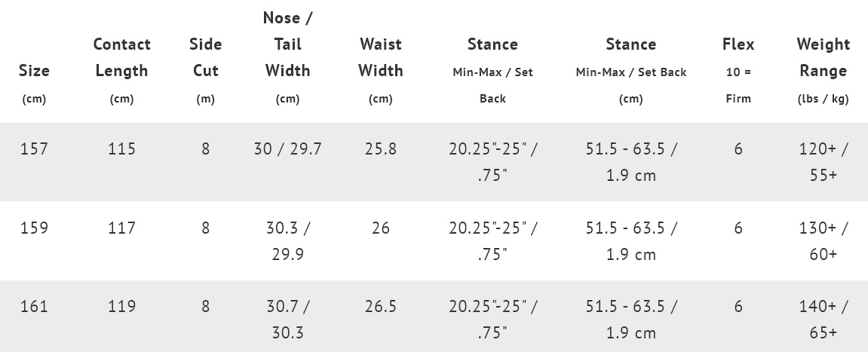Screen dimensions: 868x352
Task: Click the Side Cut column header
Action: (205, 57)
